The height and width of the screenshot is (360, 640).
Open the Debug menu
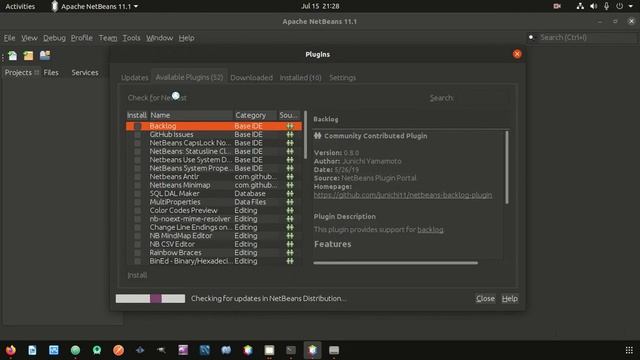54,38
